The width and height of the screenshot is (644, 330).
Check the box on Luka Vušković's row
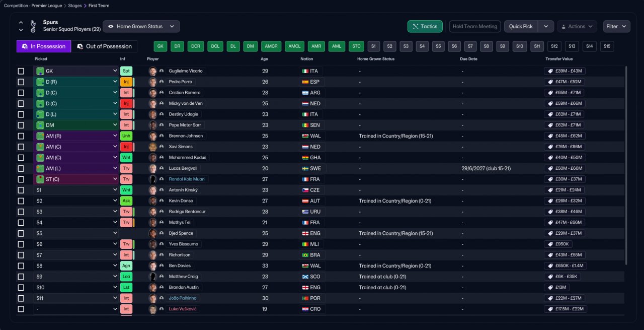21,309
